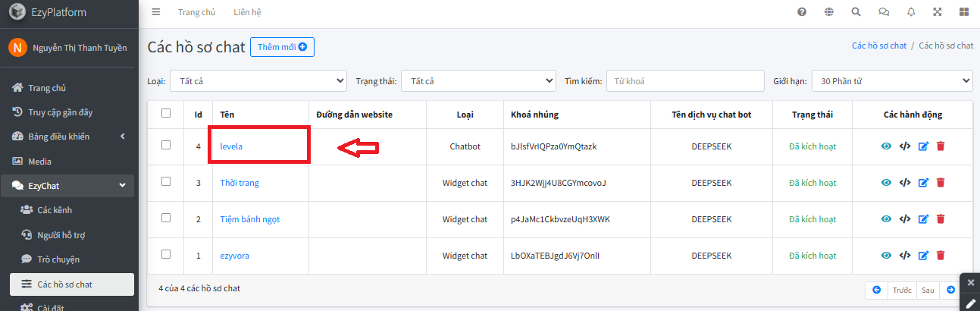Open the Tiệm bánh ngọt profile link

[250, 219]
